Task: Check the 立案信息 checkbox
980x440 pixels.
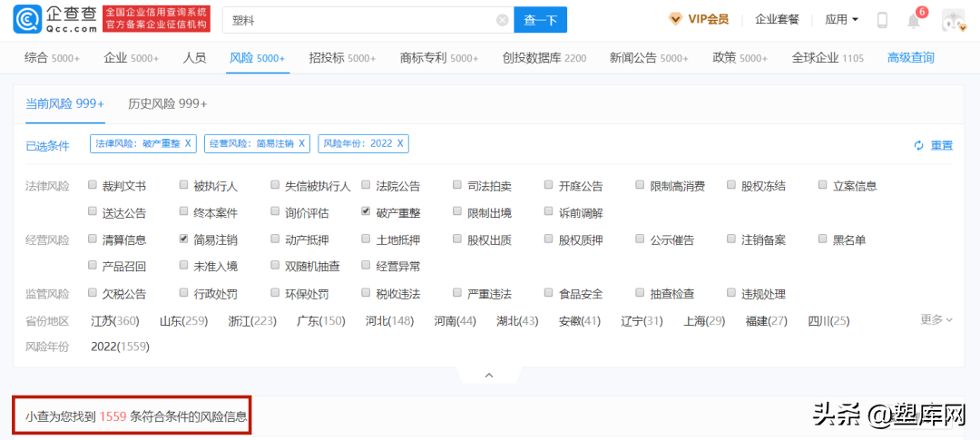Action: (x=822, y=185)
